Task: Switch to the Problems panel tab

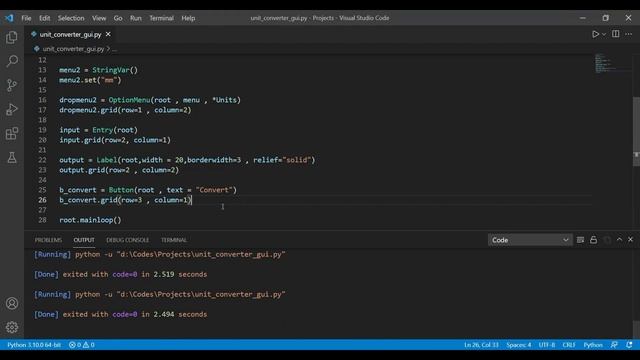Action: [48, 240]
